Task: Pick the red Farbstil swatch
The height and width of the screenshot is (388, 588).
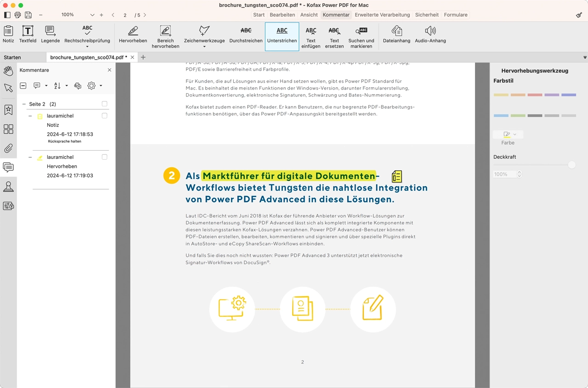Action: point(535,95)
